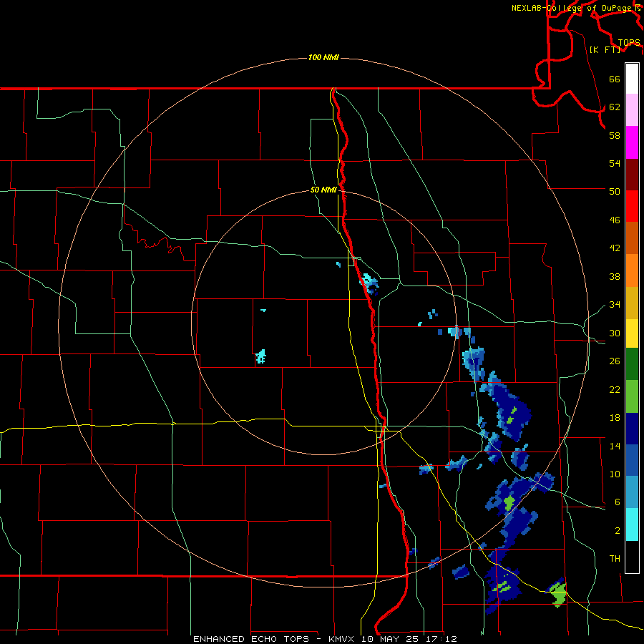Click the medium blue legend swatch
Screen dimensions: 644x644
tap(632, 460)
